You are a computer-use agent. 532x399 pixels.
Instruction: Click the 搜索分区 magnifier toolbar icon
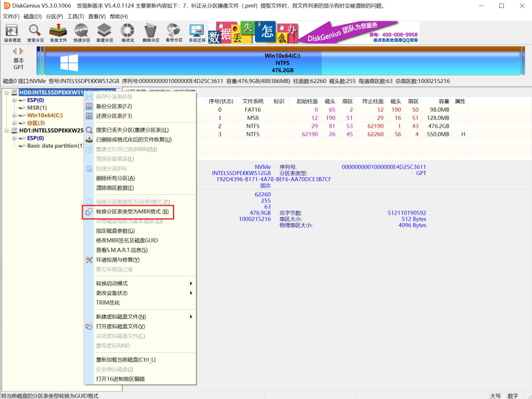point(35,32)
